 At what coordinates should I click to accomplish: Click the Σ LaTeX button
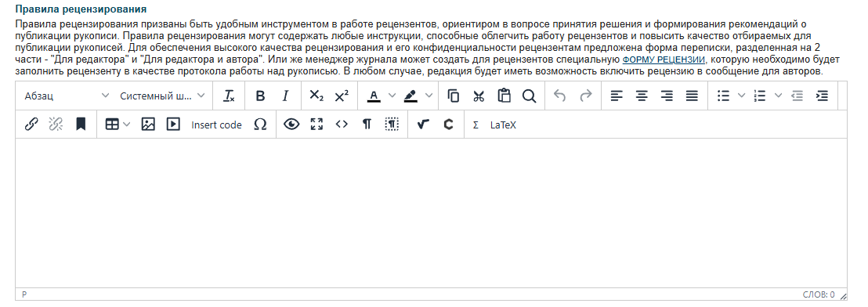494,125
